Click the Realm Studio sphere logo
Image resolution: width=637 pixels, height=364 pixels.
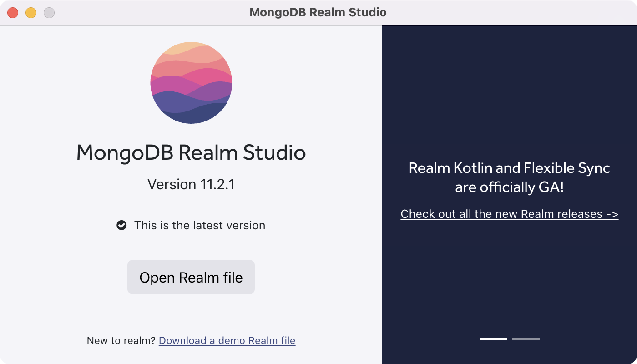191,83
